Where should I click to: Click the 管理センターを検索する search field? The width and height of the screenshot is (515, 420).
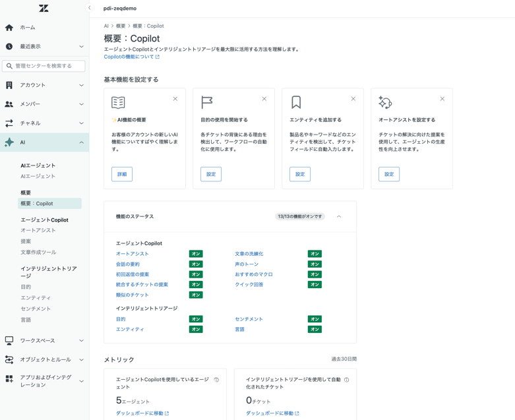coord(44,66)
